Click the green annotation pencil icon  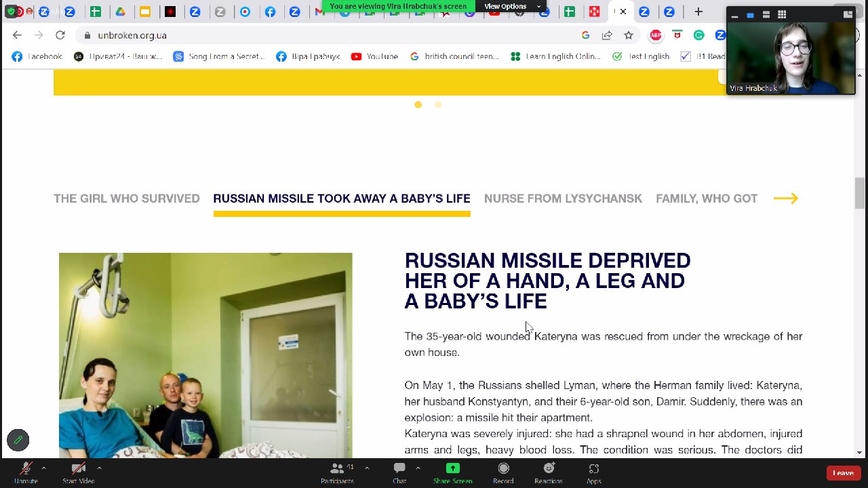click(x=18, y=440)
